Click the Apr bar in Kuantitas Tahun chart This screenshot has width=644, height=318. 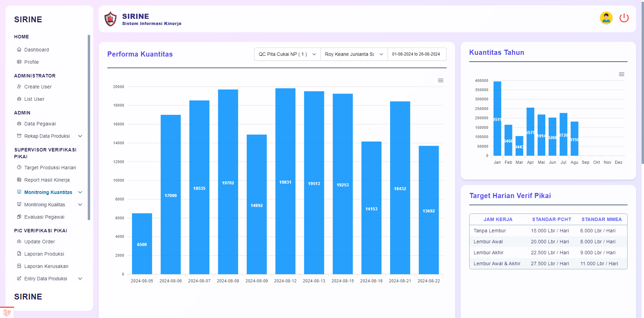(x=531, y=132)
